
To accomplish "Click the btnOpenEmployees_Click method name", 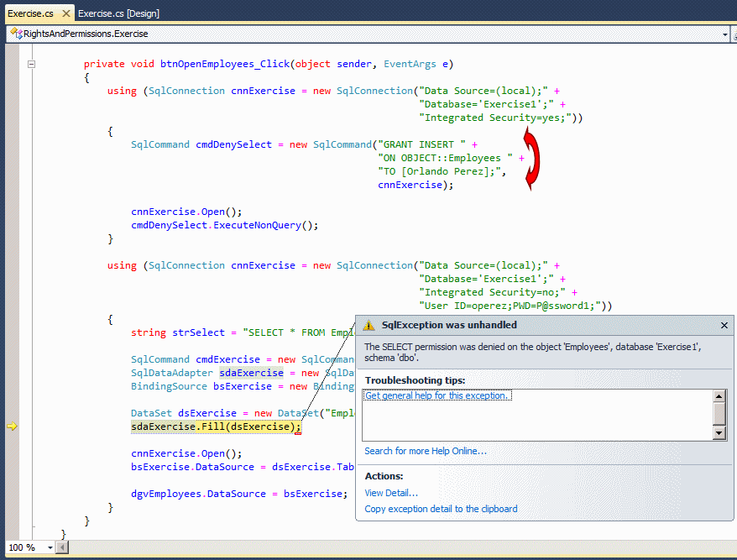I will coord(225,64).
